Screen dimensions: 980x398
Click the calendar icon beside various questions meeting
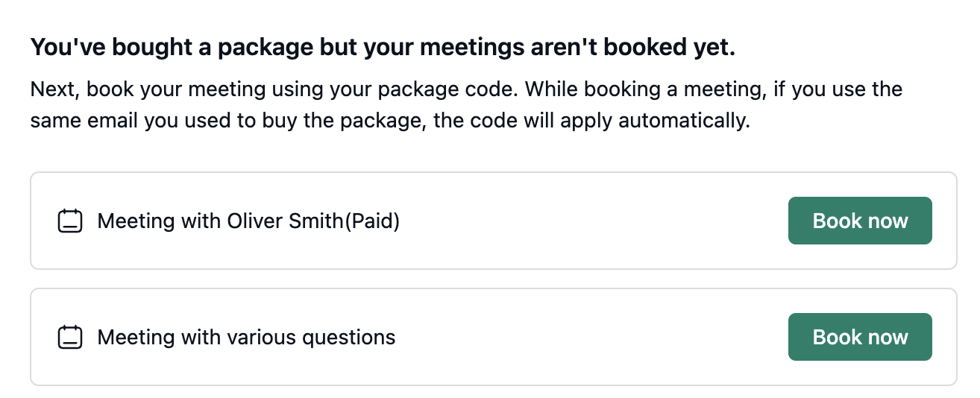tap(69, 338)
